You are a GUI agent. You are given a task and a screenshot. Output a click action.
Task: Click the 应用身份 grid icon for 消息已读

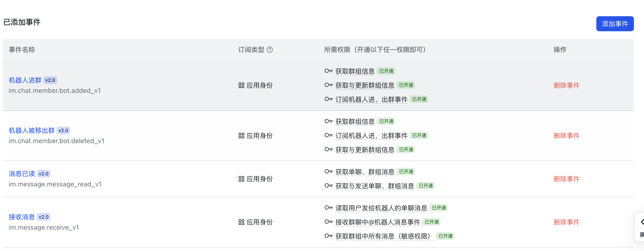(241, 179)
